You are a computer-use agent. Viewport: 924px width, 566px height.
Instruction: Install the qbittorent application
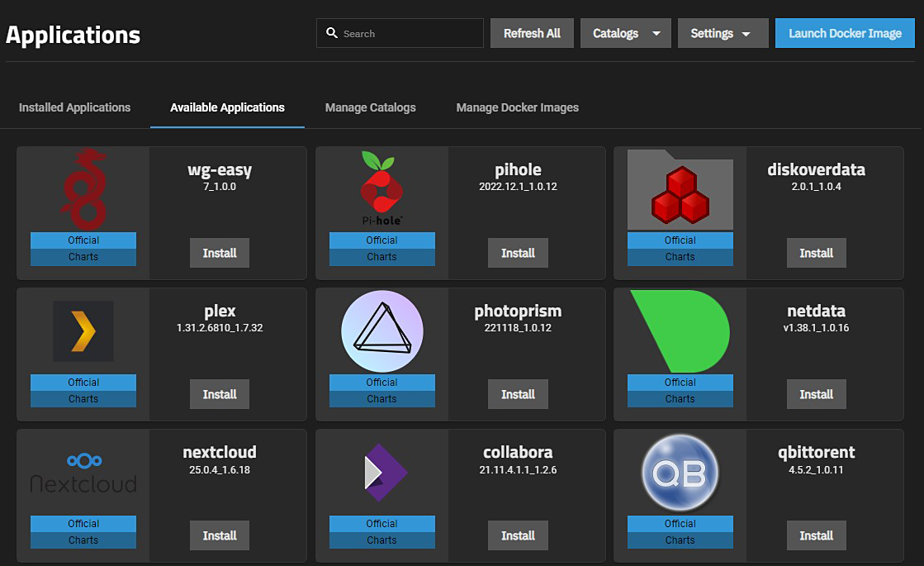tap(816, 535)
